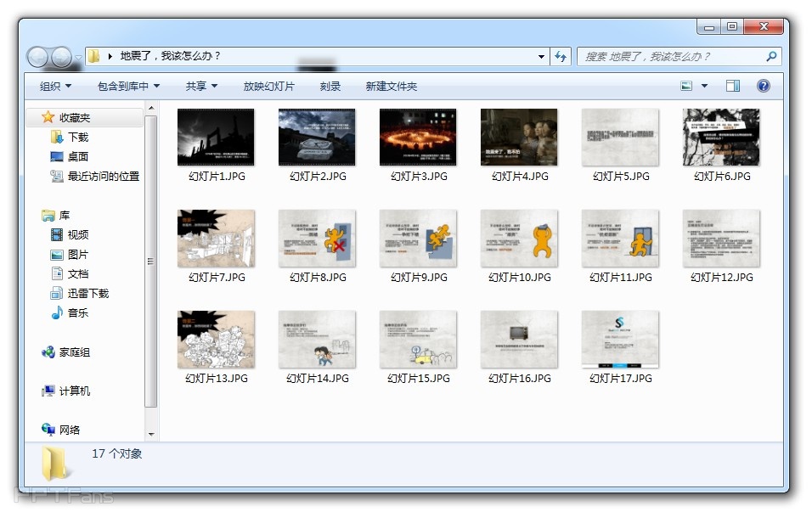Screen dimensions: 812x512
Task: Click the refresh button beside address bar
Action: (560, 57)
